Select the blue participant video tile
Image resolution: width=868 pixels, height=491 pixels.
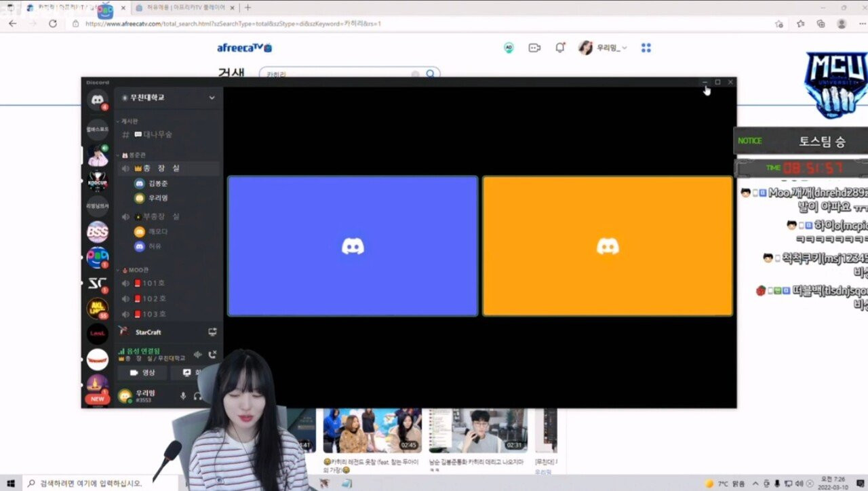coord(353,246)
